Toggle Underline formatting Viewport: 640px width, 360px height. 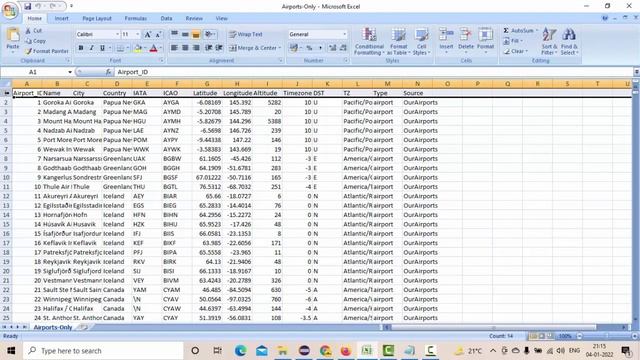point(102,48)
